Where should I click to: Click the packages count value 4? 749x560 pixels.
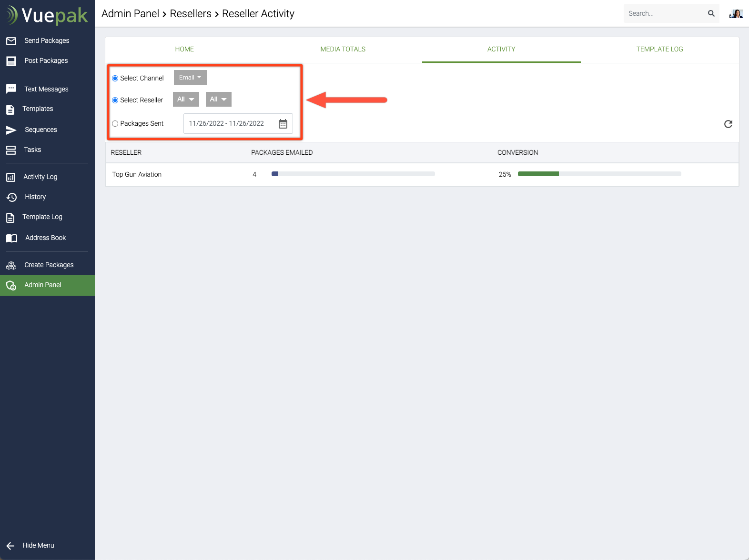point(254,174)
